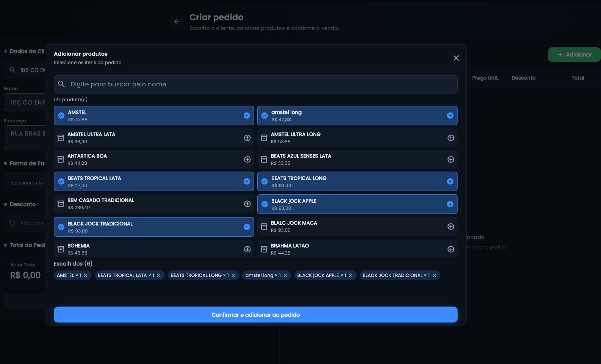Select the BLALC JOCK MACA product name

pyautogui.click(x=294, y=223)
